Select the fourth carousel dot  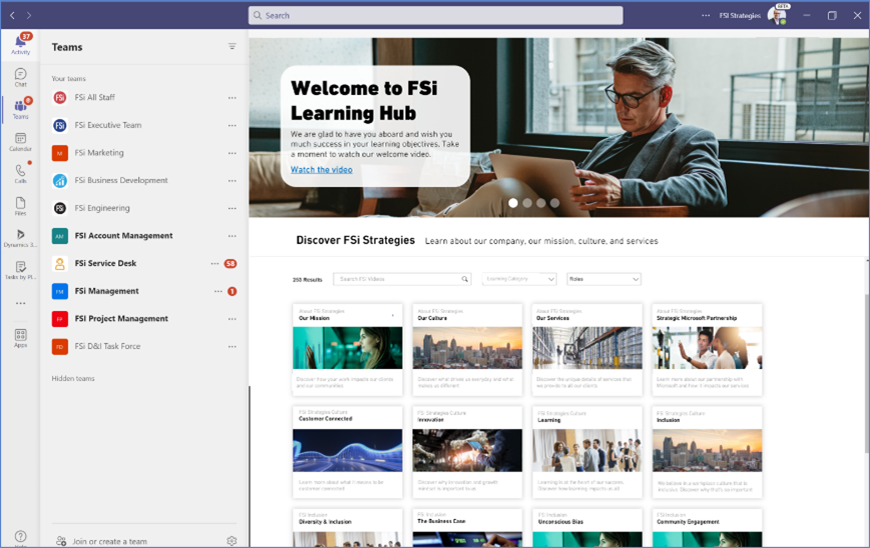[554, 203]
